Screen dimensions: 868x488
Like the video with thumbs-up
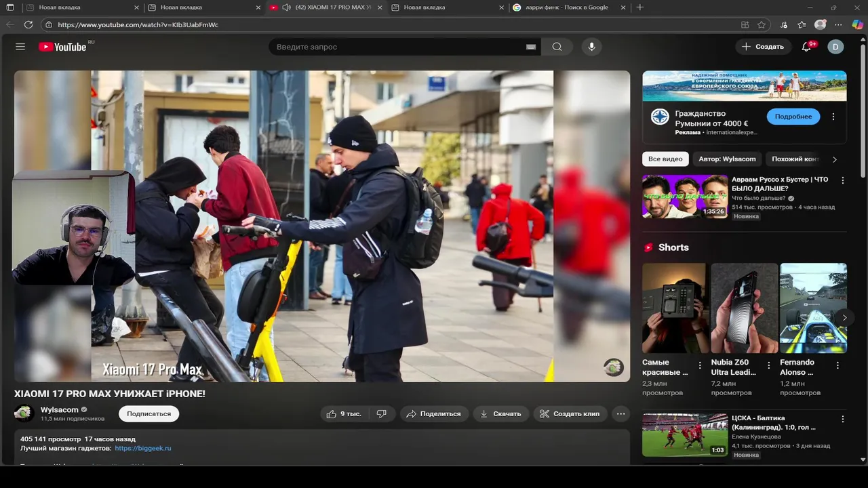coord(344,413)
